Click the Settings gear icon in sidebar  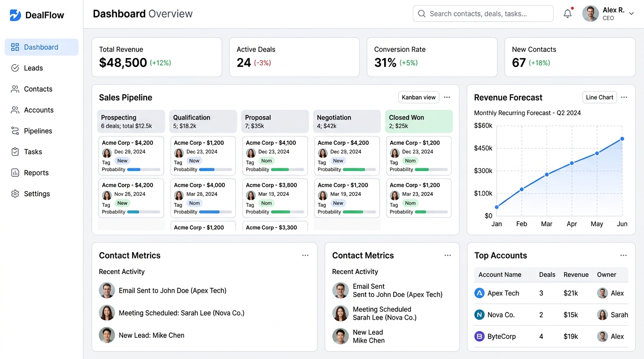click(15, 194)
